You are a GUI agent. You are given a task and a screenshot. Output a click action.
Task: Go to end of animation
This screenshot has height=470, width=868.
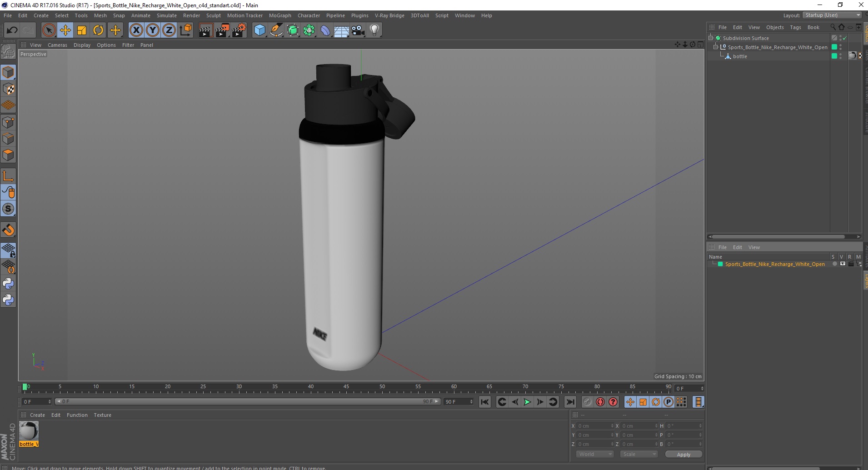[x=570, y=402]
